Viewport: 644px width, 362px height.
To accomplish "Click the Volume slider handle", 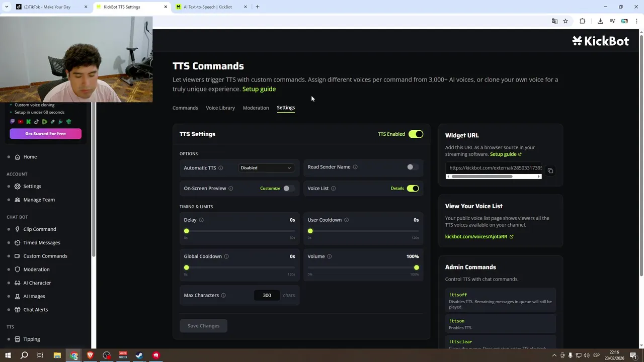I will [x=417, y=267].
